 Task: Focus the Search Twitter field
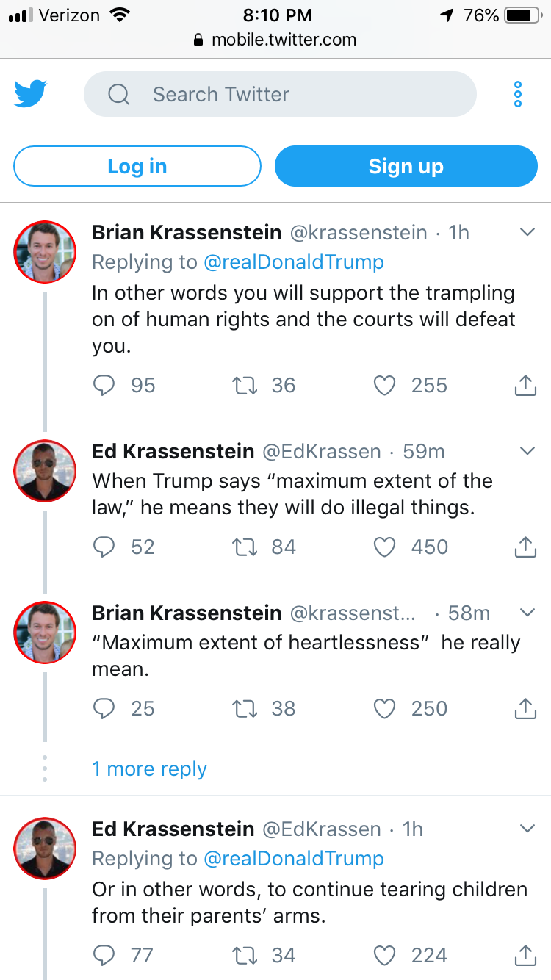[x=280, y=94]
